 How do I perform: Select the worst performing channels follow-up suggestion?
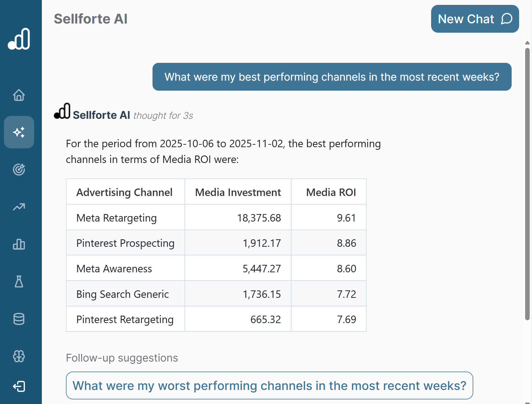(269, 386)
